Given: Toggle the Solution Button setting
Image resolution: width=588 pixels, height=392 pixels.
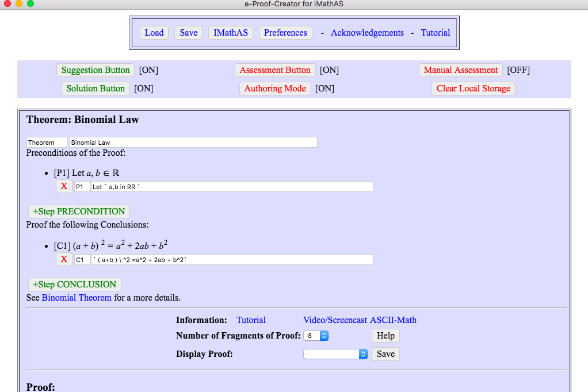Looking at the screenshot, I should (95, 88).
